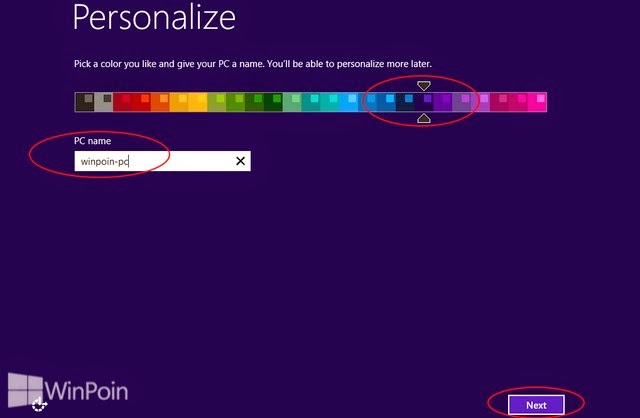Screen dimensions: 640x418
Task: Select the hot pink color swatch at end
Action: click(x=537, y=102)
